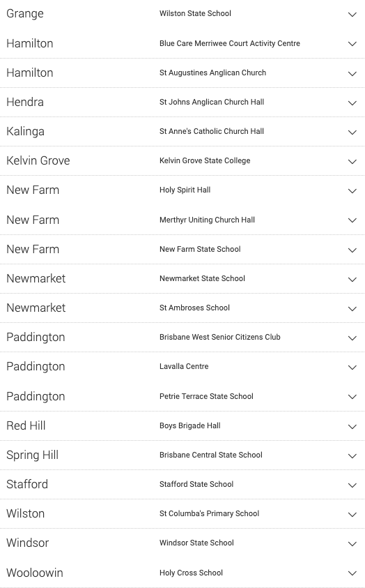Expand Merthyr Uniting Church Hall chevron
The image size is (365, 588).
tap(352, 220)
